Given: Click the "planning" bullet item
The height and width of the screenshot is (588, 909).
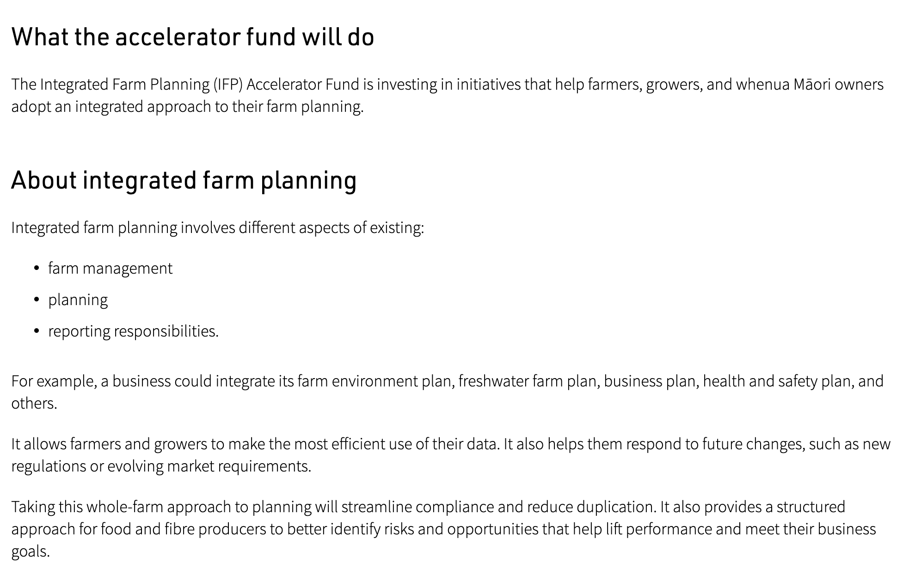Looking at the screenshot, I should click(78, 300).
